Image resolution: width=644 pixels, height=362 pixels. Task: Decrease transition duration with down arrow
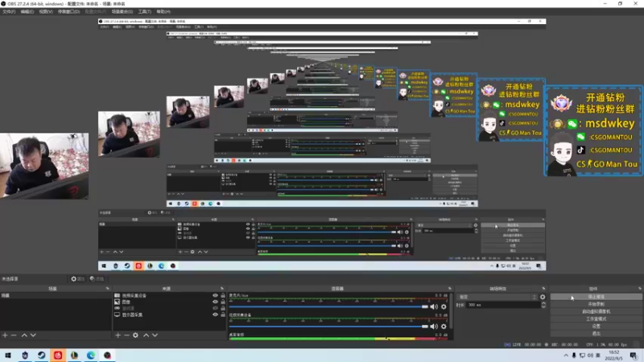click(x=543, y=306)
